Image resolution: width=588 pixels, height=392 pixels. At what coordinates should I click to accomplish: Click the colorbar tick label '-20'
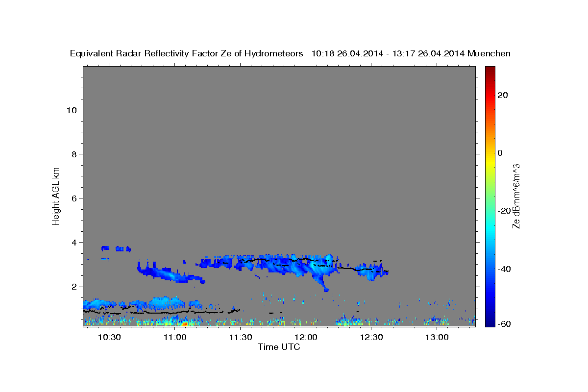[504, 211]
